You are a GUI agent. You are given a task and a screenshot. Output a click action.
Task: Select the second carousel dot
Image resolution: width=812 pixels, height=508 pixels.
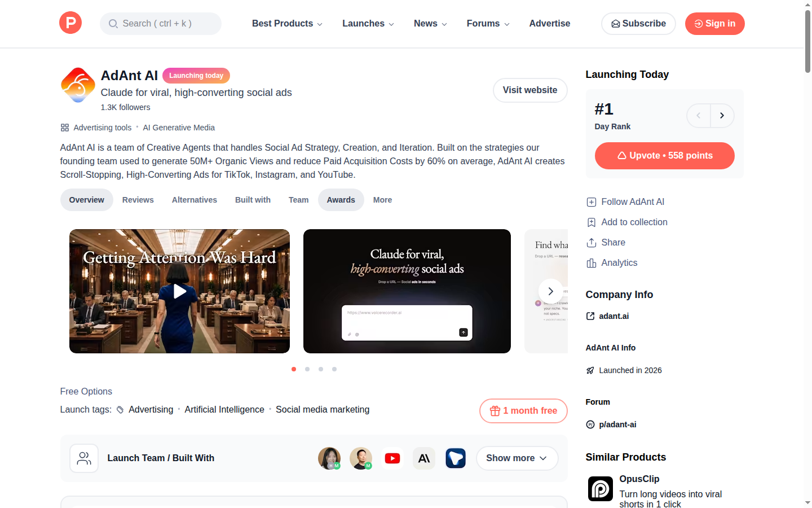(307, 369)
